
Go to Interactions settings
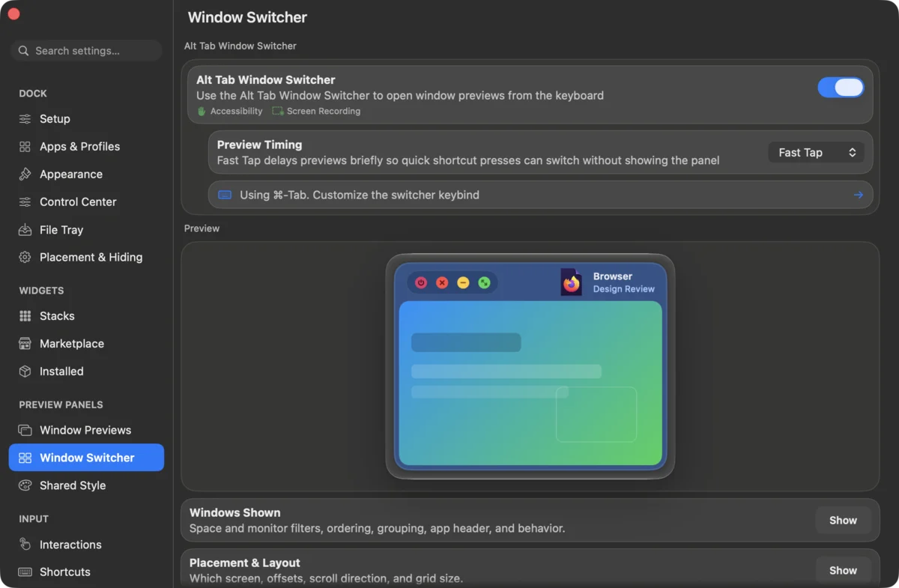(x=86, y=545)
